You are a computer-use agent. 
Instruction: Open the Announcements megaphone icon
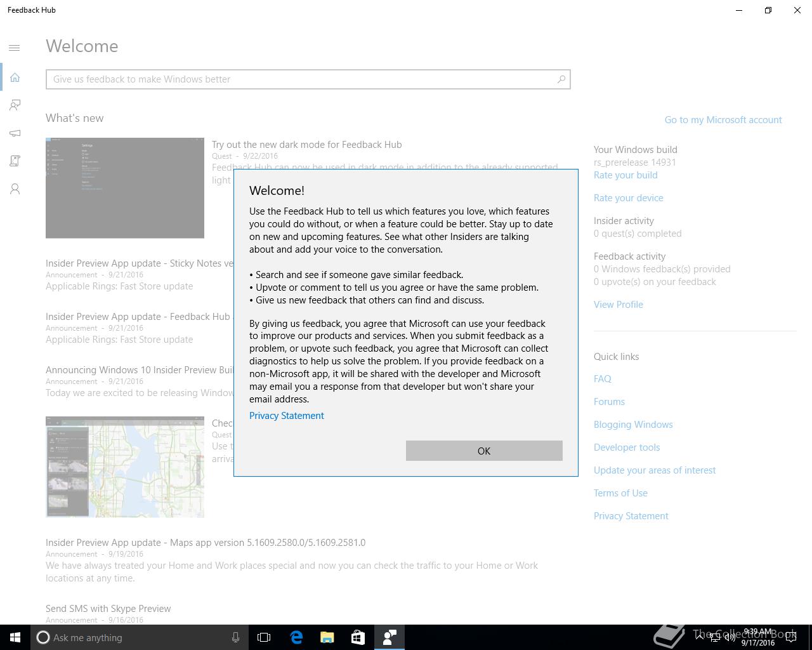click(15, 133)
